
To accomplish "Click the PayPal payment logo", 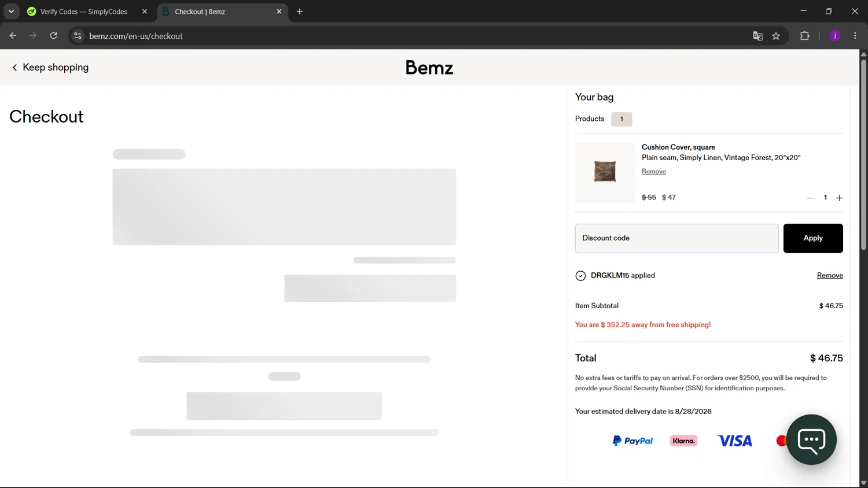I will pyautogui.click(x=632, y=441).
